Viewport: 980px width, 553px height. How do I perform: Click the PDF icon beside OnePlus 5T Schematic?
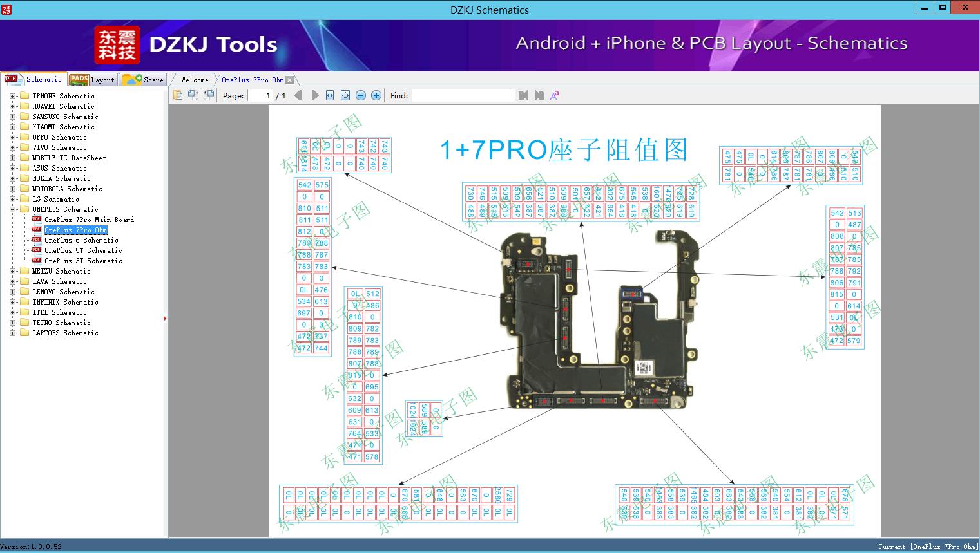click(36, 250)
